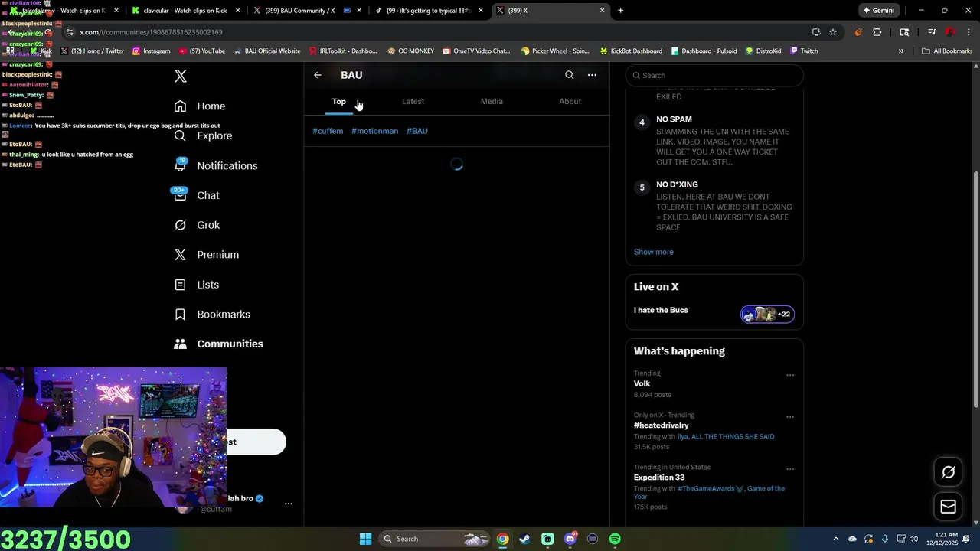Click the ALL THE THINGS SHE SAID link
Screen dimensions: 980x551
(x=733, y=436)
